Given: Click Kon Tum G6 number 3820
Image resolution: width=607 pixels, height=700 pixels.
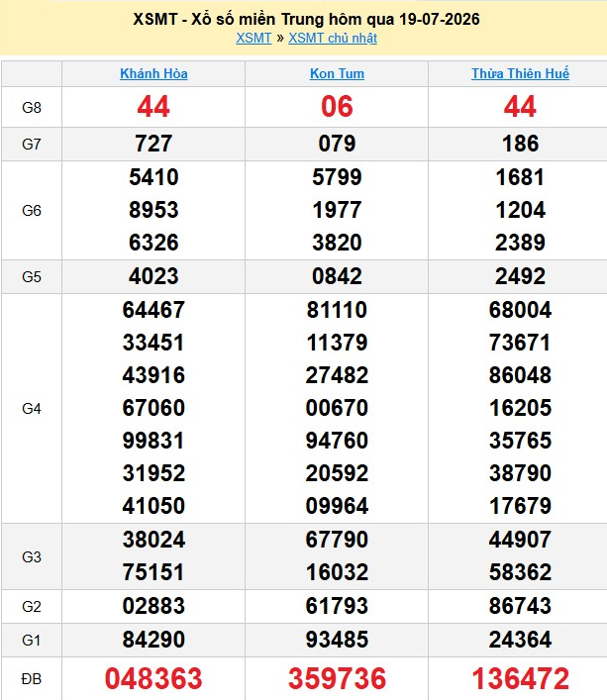Looking at the screenshot, I should pos(337,243).
